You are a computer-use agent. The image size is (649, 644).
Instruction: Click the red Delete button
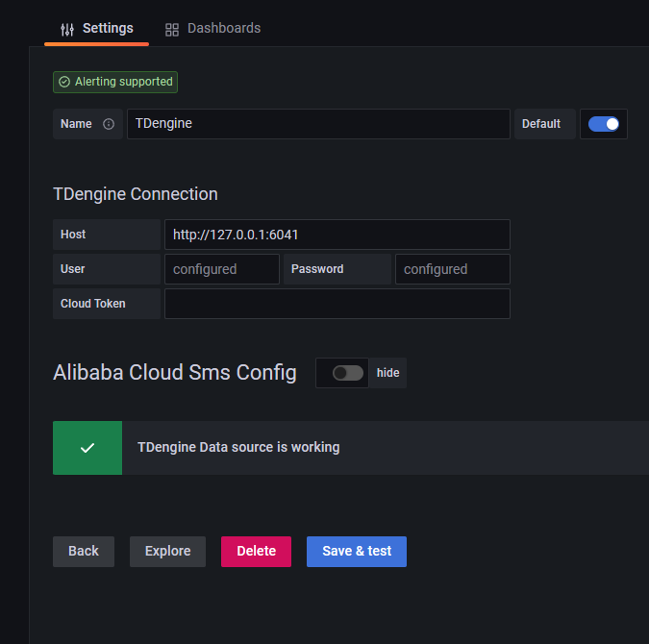pyautogui.click(x=256, y=552)
